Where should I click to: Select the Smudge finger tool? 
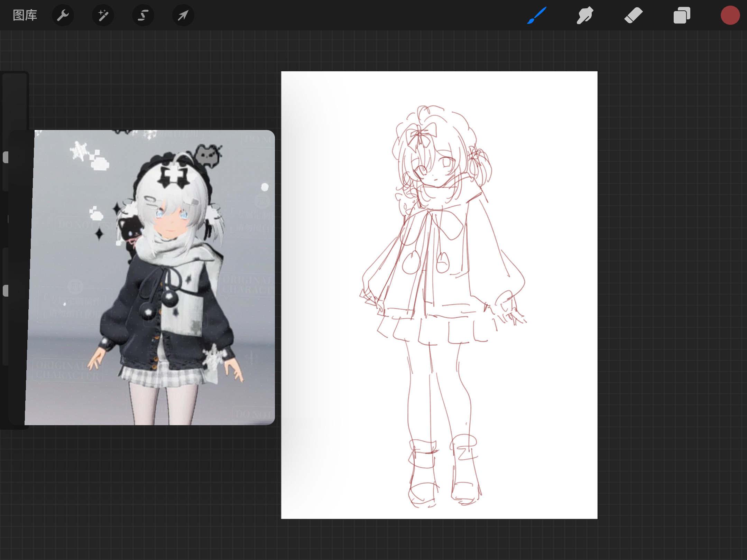click(585, 16)
